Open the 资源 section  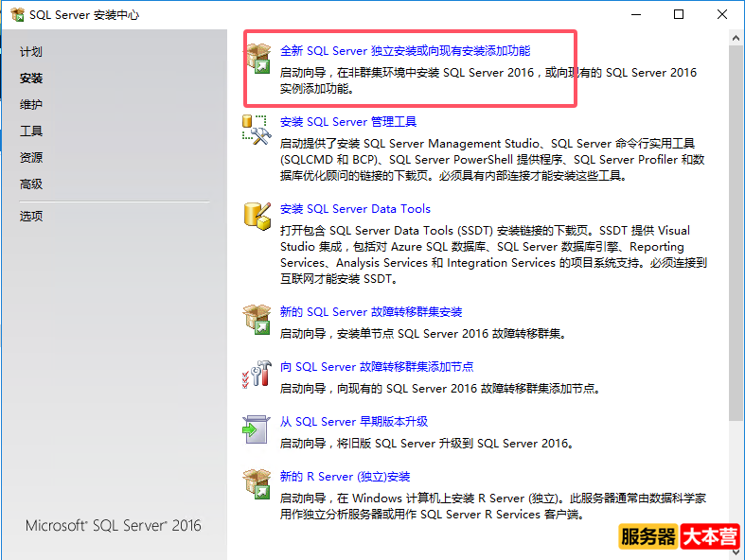31,157
